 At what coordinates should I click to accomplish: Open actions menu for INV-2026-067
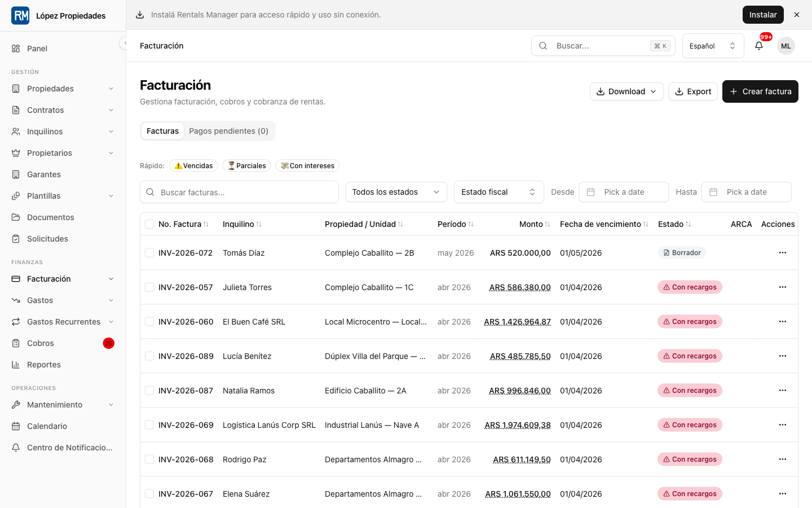[x=783, y=494]
